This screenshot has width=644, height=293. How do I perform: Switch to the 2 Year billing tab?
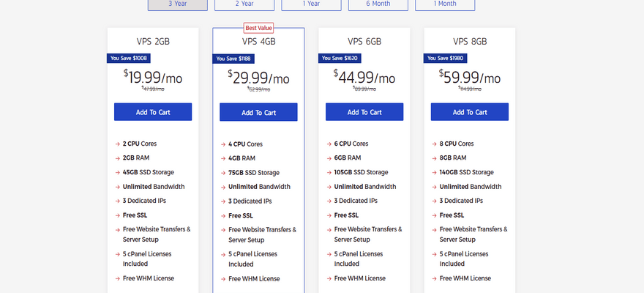(244, 4)
